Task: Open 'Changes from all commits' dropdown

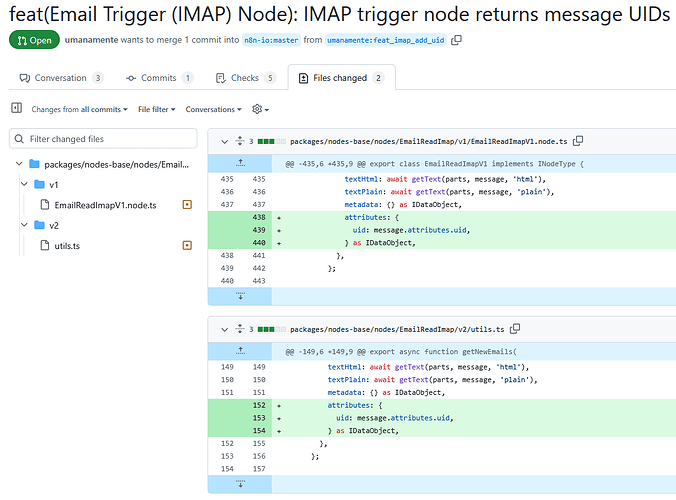Action: coord(80,109)
